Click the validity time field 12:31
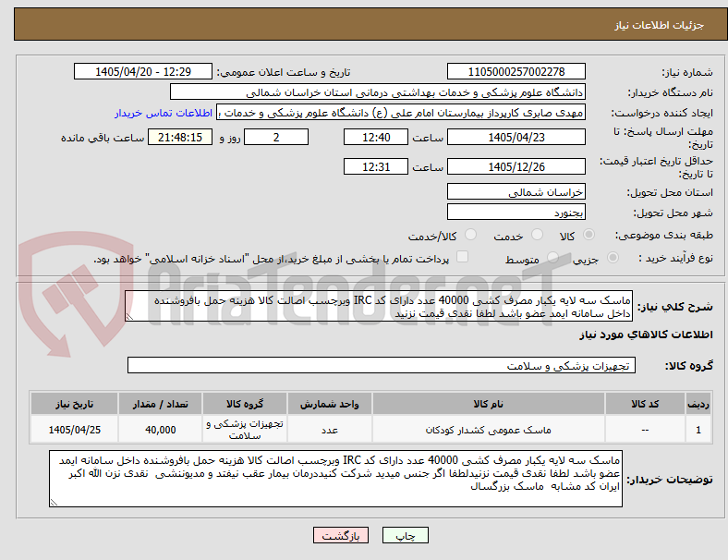Screen dimensions: 728x560 376,166
